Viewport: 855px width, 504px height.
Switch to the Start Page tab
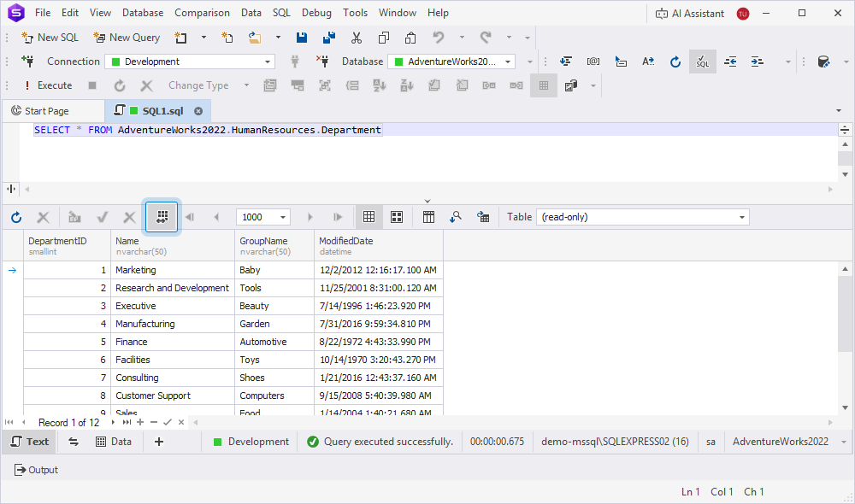(x=46, y=111)
